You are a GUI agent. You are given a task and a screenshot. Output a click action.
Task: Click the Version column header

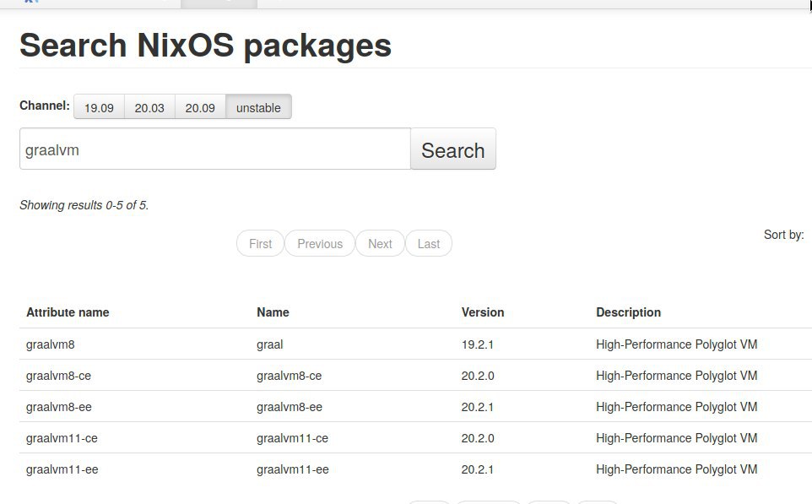483,312
